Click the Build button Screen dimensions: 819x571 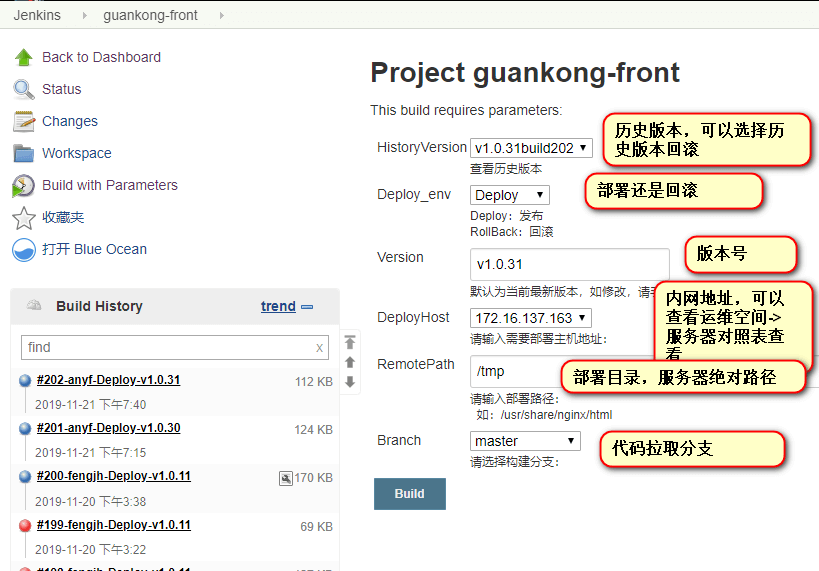[x=410, y=494]
